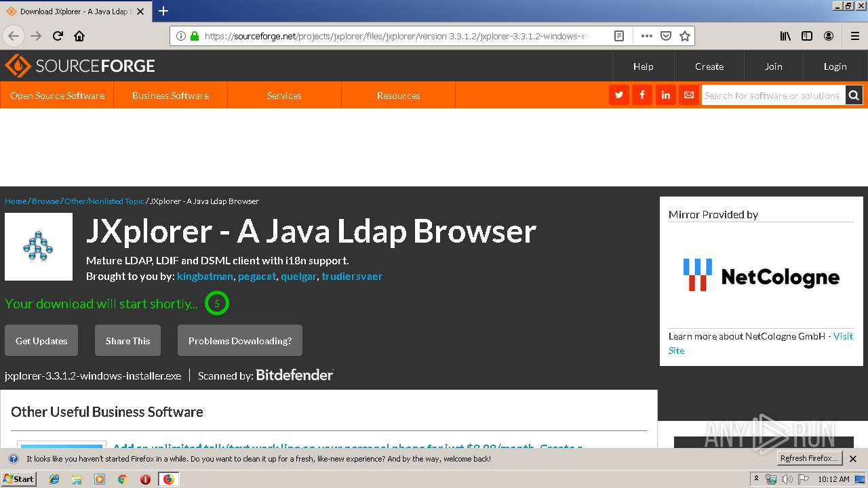Open the Firefox account icon

pos(829,36)
